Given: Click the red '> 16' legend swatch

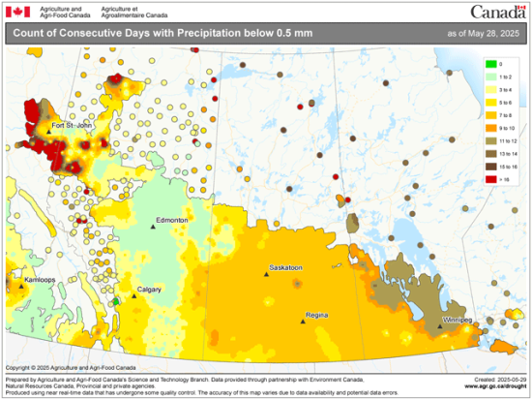Looking at the screenshot, I should (491, 179).
